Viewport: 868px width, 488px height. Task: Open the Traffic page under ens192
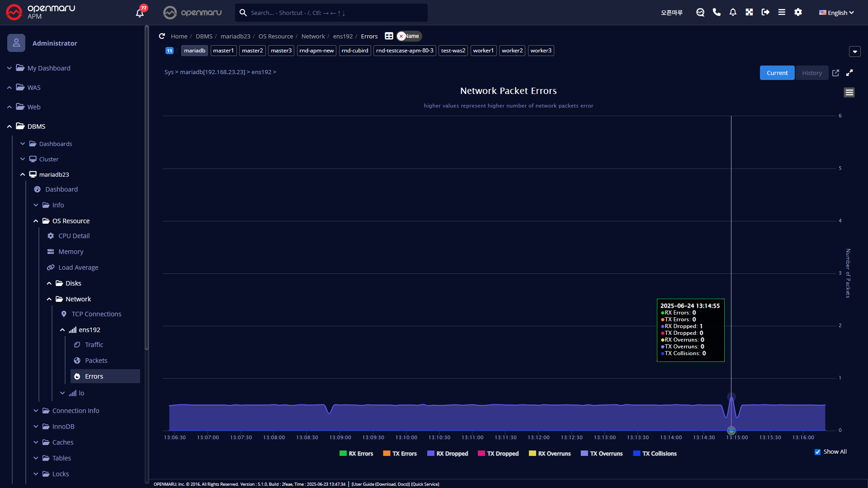pyautogui.click(x=94, y=345)
